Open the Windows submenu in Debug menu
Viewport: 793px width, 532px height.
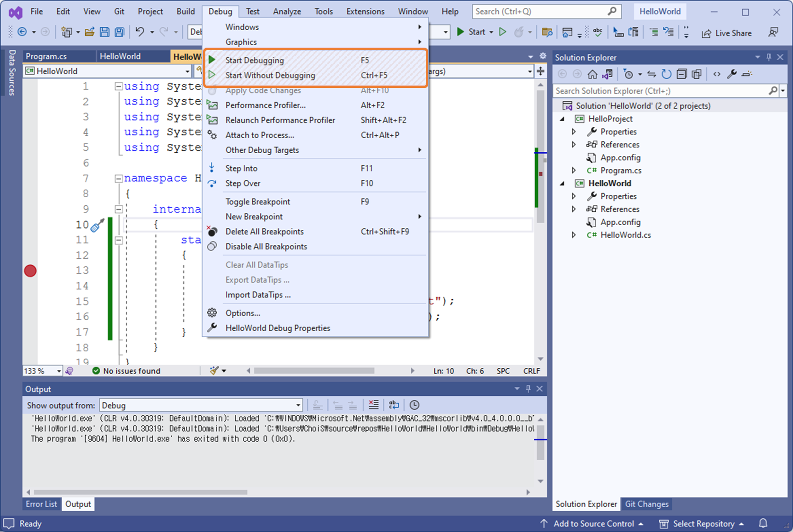(x=316, y=27)
